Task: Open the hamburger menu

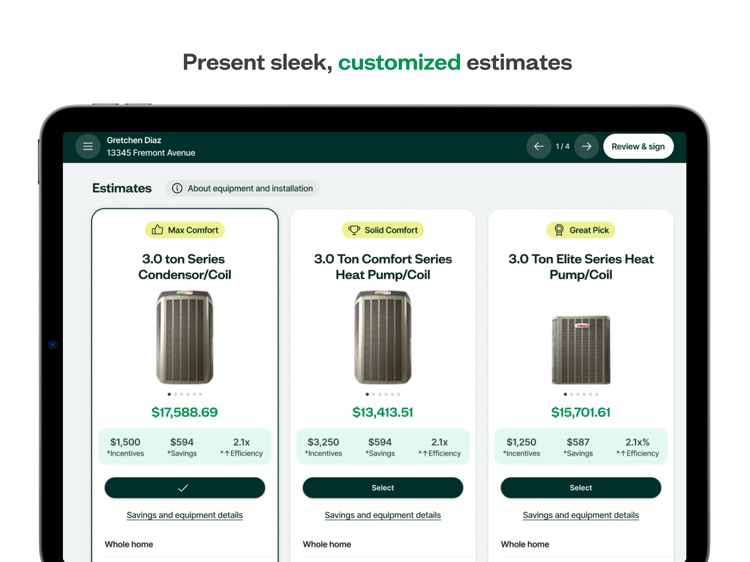Action: pos(88,146)
